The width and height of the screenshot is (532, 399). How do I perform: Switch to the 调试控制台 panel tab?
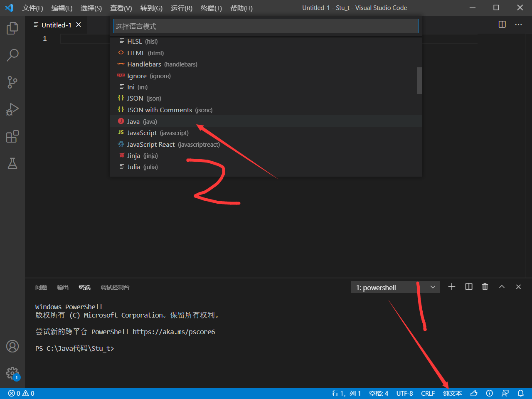[x=115, y=287]
